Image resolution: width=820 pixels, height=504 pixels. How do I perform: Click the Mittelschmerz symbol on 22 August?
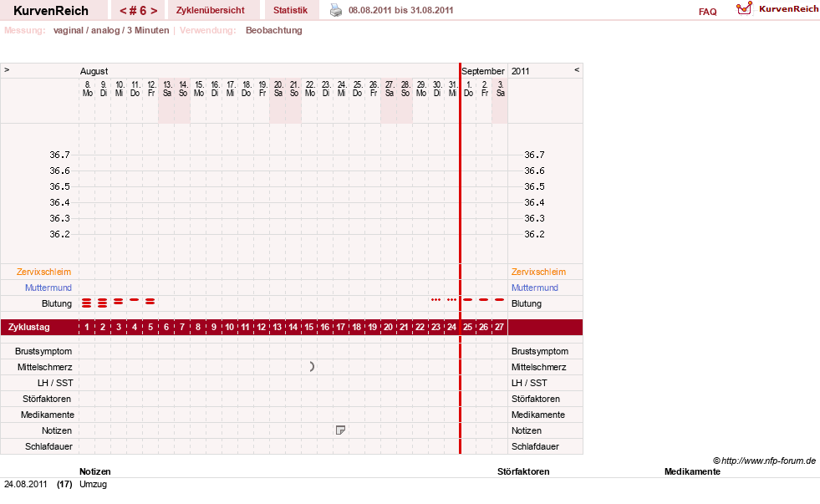pos(312,367)
